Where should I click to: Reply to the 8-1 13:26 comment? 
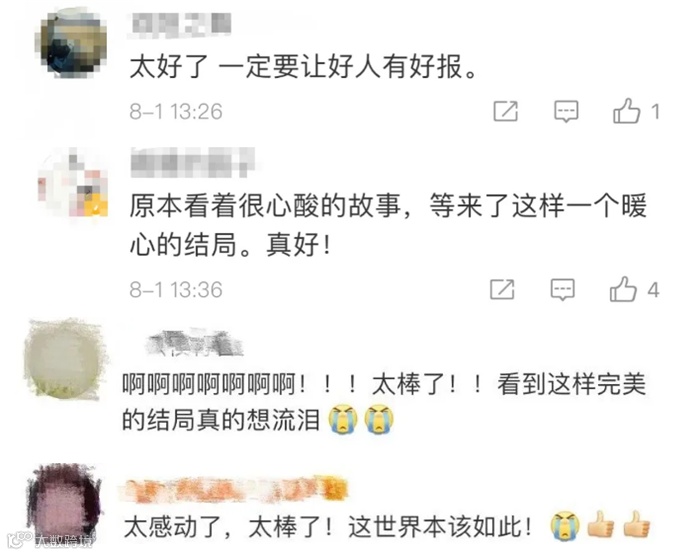tap(566, 111)
